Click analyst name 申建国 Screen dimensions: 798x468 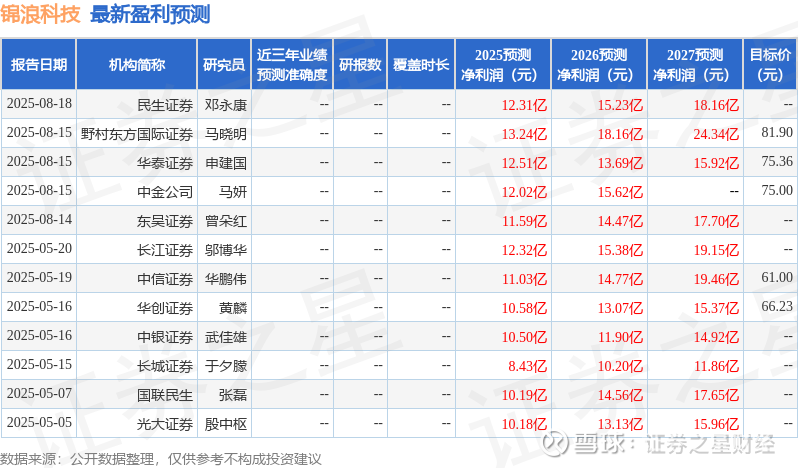(226, 163)
